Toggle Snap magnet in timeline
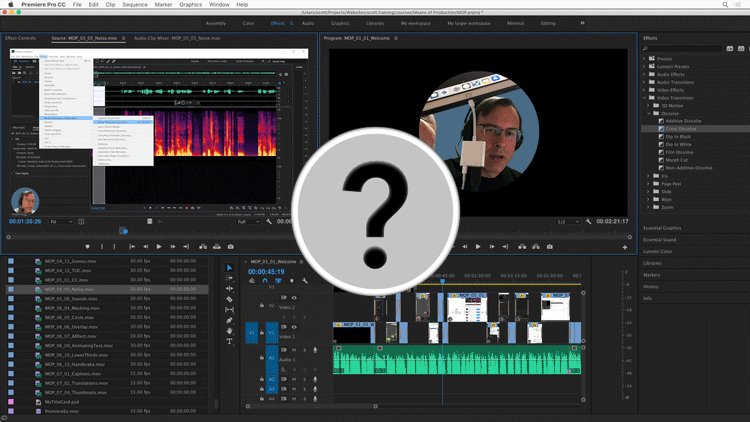The height and width of the screenshot is (422, 750). (x=265, y=281)
